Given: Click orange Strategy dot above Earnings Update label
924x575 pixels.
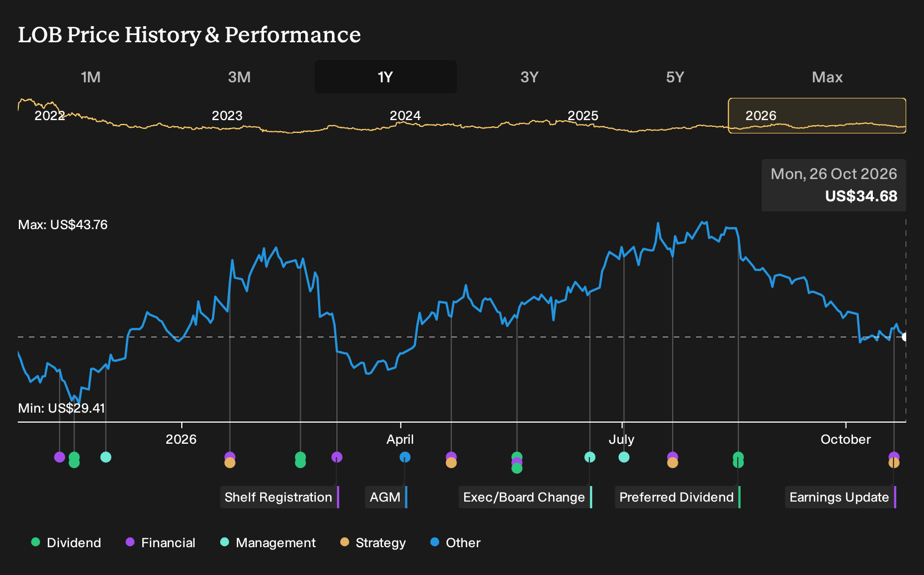Looking at the screenshot, I should tap(893, 463).
